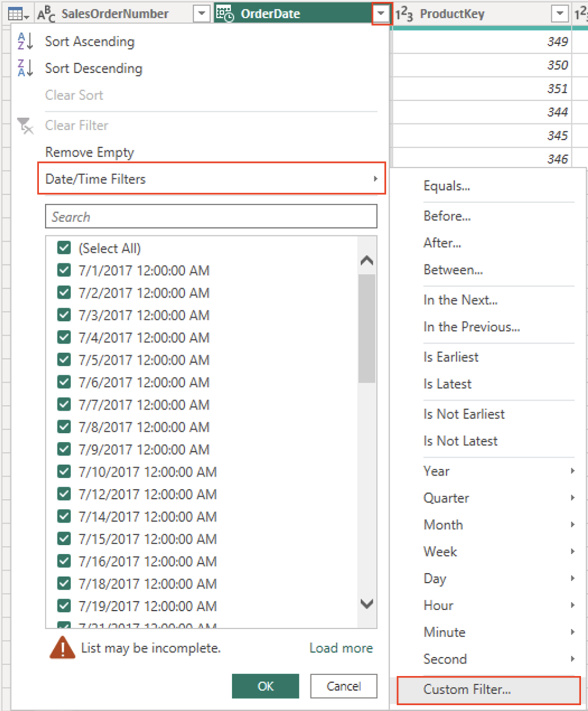Screen dimensions: 588x711
Task: Click the ProductKey cell with value 349
Action: tap(482, 41)
